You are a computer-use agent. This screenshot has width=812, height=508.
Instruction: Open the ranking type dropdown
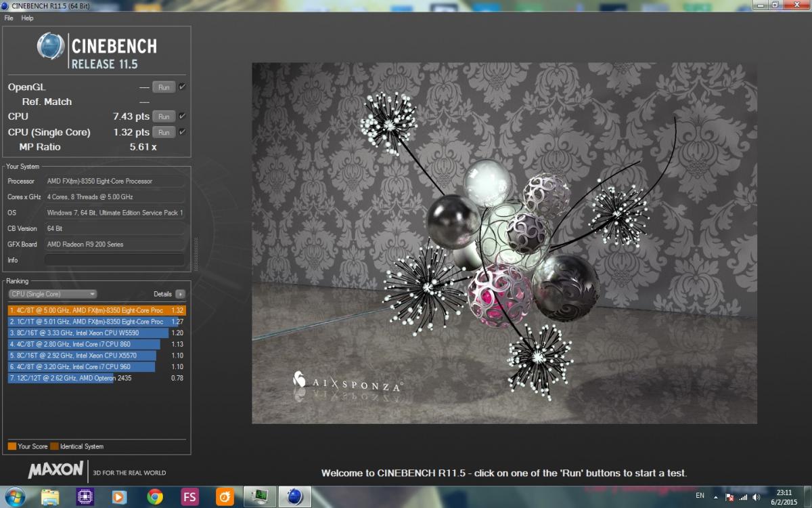(x=53, y=294)
